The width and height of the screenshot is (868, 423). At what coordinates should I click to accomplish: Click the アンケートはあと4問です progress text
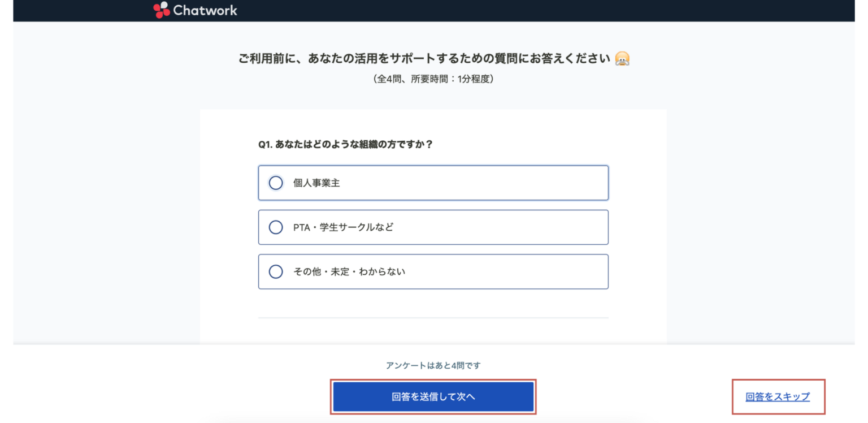(433, 365)
